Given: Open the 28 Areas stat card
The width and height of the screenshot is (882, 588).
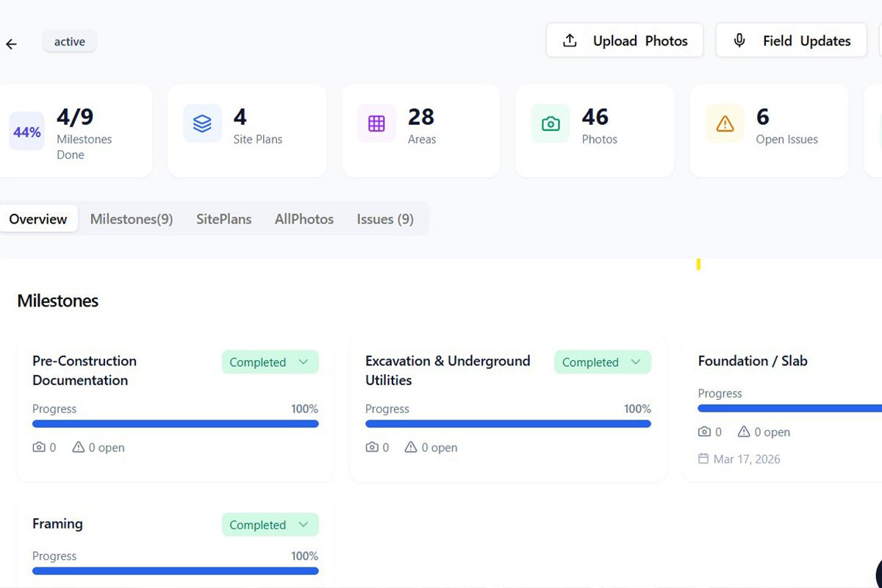Looking at the screenshot, I should point(421,131).
